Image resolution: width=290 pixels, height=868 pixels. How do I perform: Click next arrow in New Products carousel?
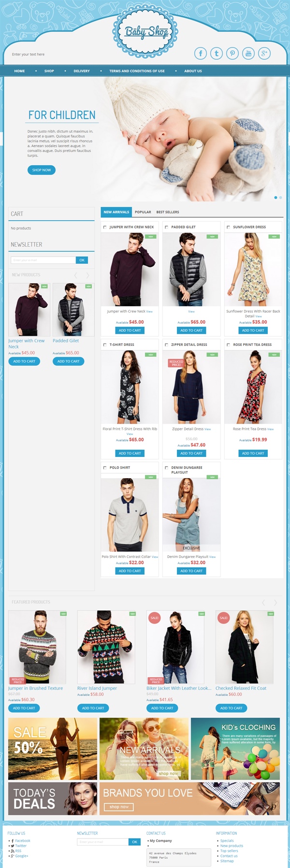pos(87,275)
